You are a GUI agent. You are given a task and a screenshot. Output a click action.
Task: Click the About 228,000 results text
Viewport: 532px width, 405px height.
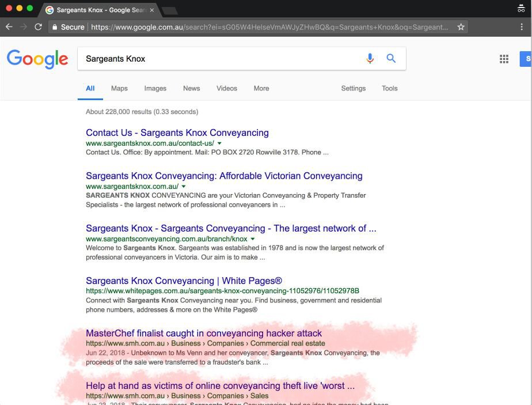tap(142, 112)
